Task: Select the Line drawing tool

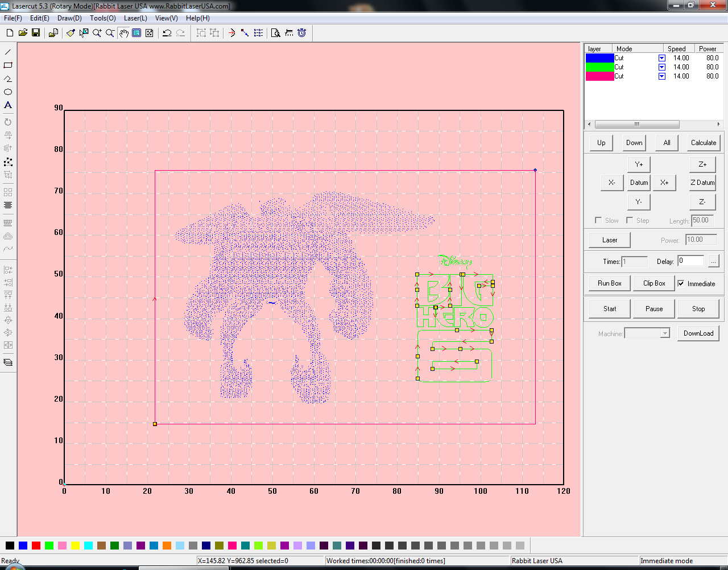Action: (x=8, y=52)
